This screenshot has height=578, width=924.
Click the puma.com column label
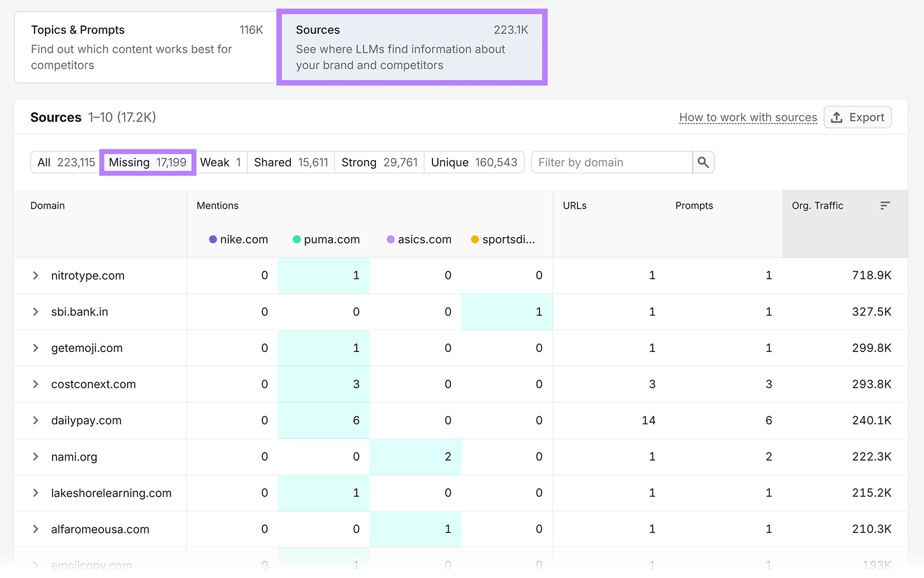(x=332, y=239)
